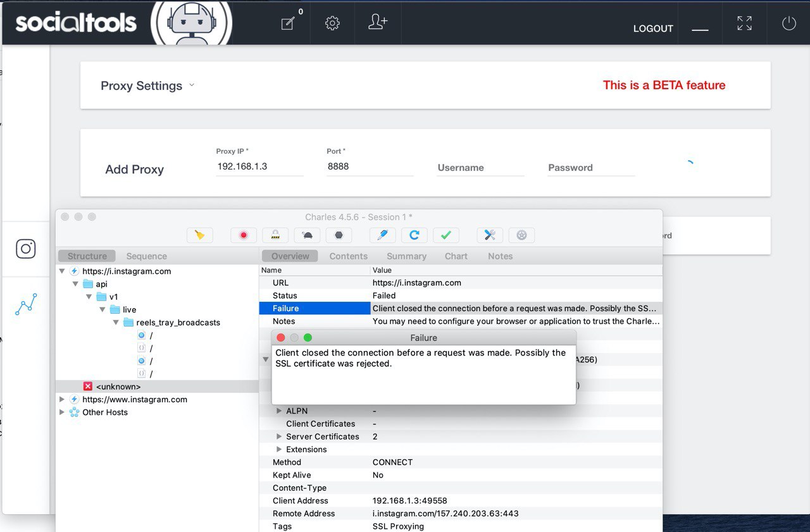Screen dimensions: 810x532
Task: Open the Charles settings gear icon
Action: 521,235
